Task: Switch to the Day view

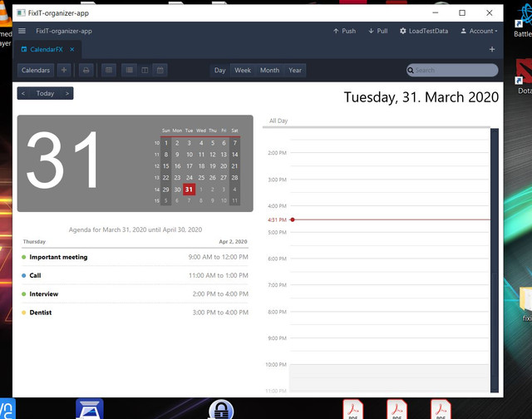Action: pos(219,70)
